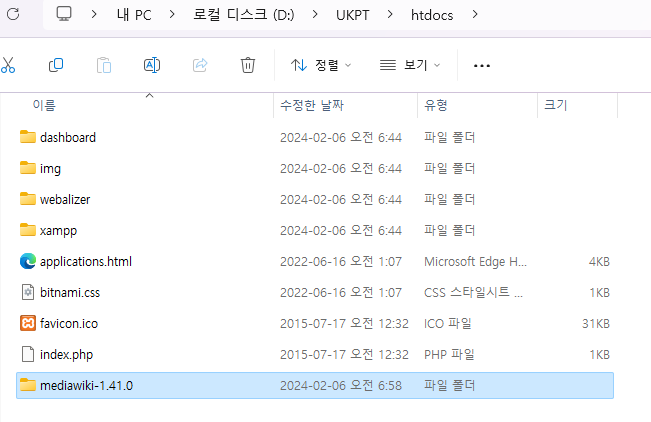Click the 31KB size of favicon.ico
Image resolution: width=651 pixels, height=422 pixels.
click(x=596, y=324)
